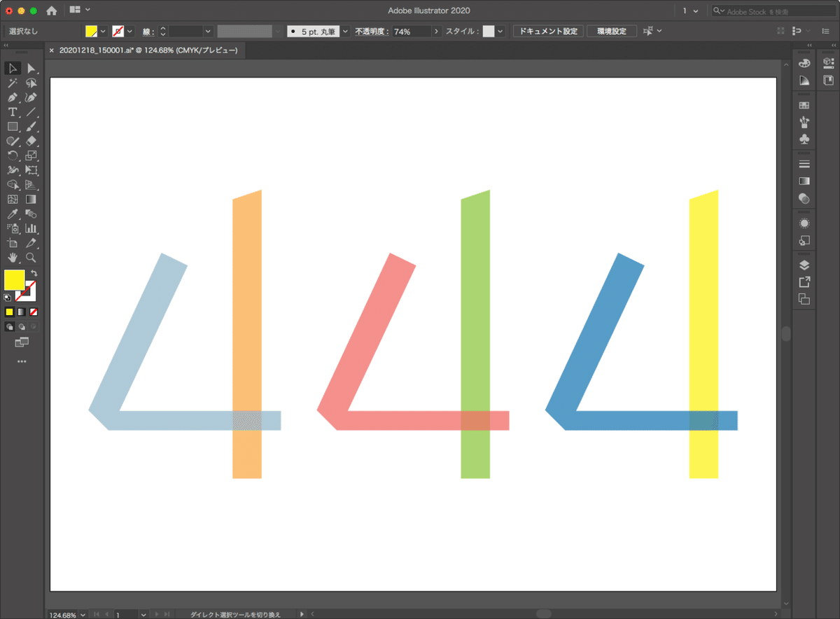Open stroke weight dropdown
Viewport: 840px width, 619px height.
tap(208, 32)
